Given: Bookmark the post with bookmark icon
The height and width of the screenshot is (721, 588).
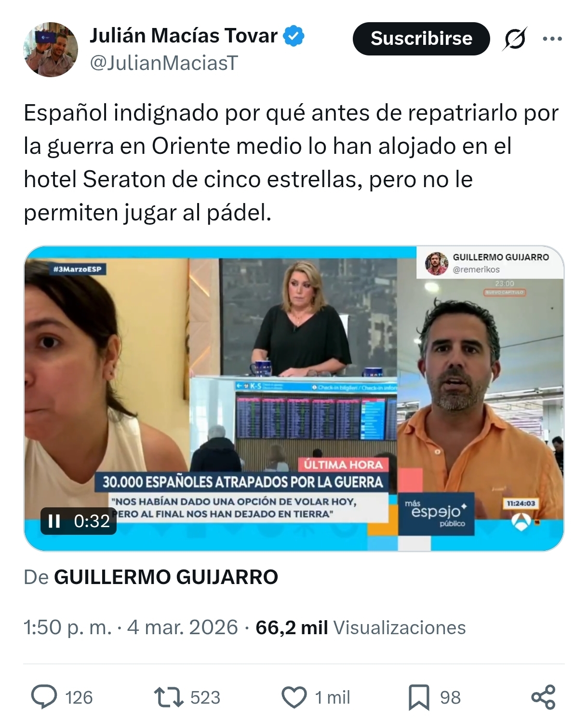Looking at the screenshot, I should (419, 697).
